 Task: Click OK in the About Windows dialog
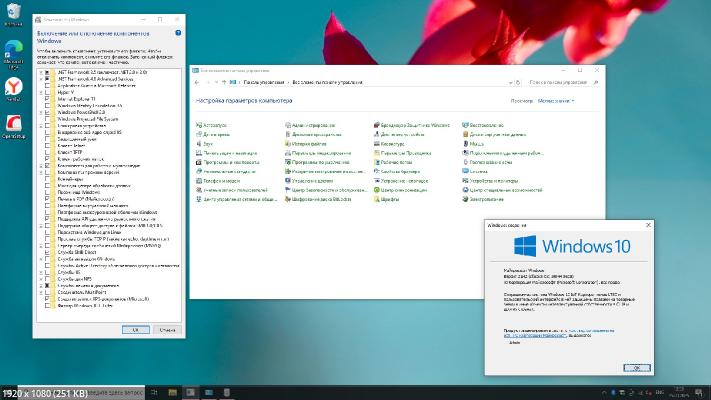(637, 368)
